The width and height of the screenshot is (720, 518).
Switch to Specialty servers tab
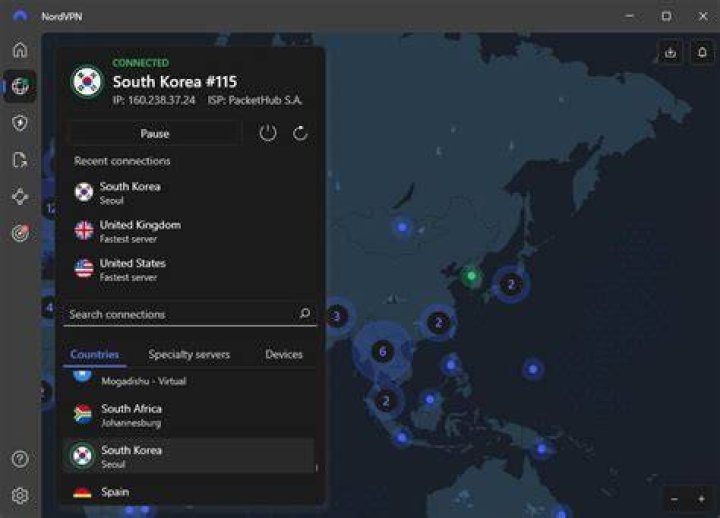click(x=189, y=355)
